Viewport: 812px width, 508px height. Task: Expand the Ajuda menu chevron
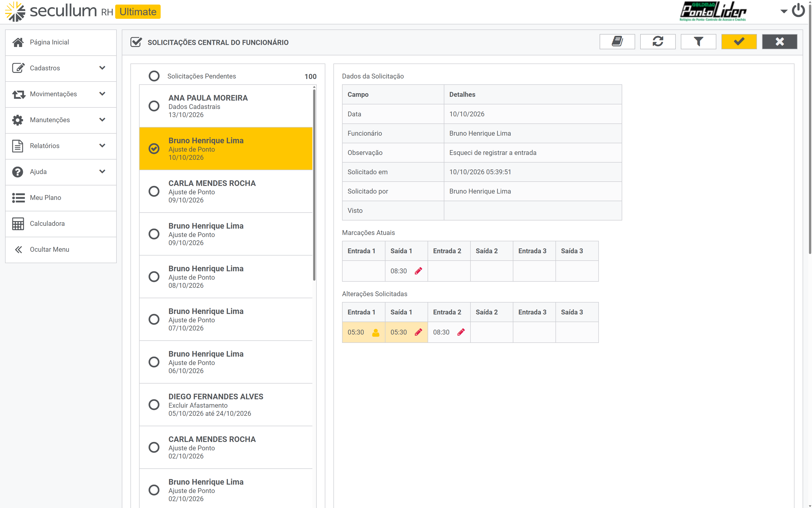click(102, 171)
